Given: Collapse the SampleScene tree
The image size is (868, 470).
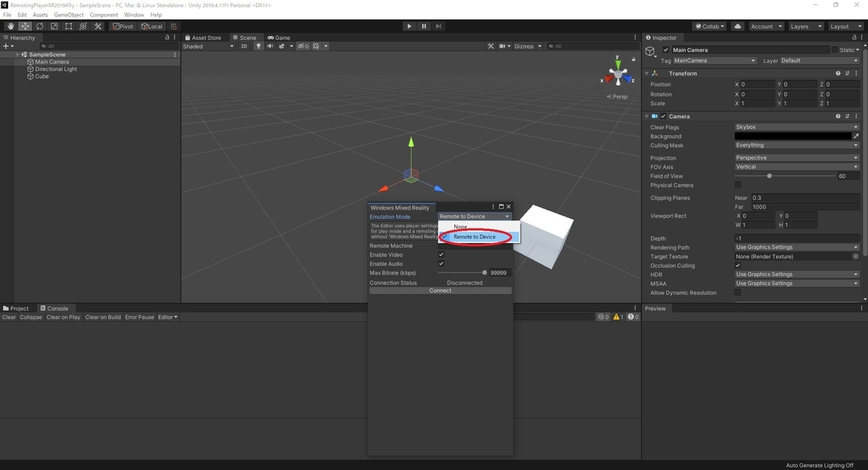Looking at the screenshot, I should pos(17,55).
